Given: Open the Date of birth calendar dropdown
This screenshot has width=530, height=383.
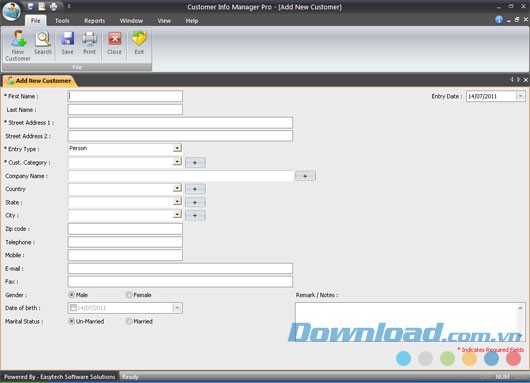Looking at the screenshot, I should (x=177, y=308).
